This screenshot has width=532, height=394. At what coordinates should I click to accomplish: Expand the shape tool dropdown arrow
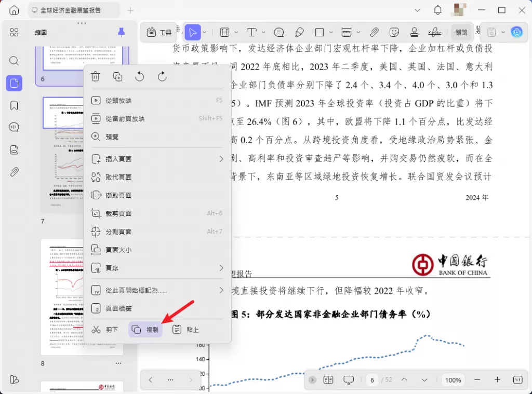point(331,33)
